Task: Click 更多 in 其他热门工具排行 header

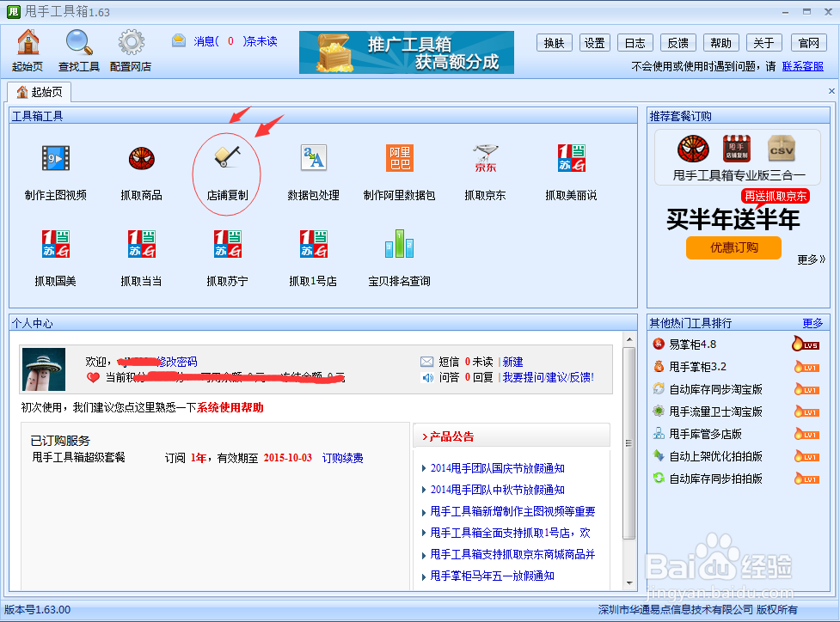Action: click(812, 323)
